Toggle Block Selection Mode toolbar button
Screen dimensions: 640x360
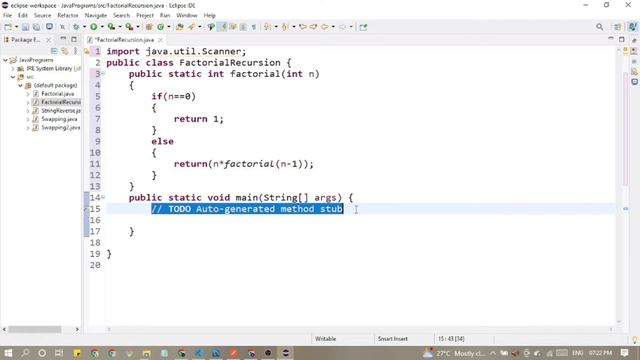tap(243, 27)
